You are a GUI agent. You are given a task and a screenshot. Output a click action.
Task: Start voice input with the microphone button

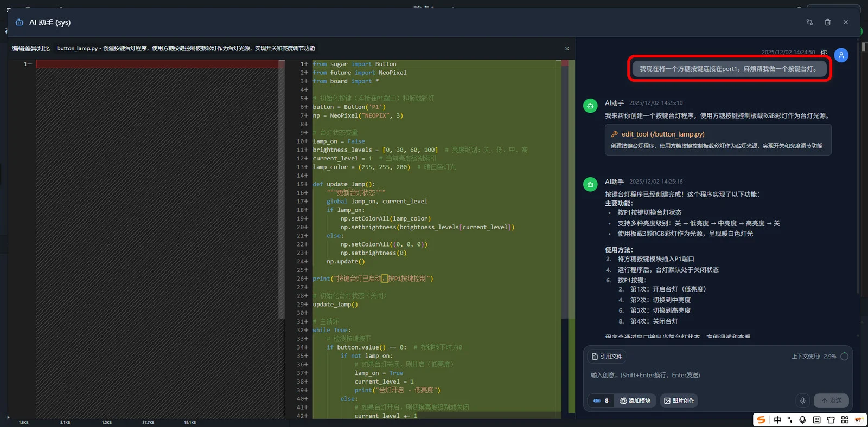point(803,400)
